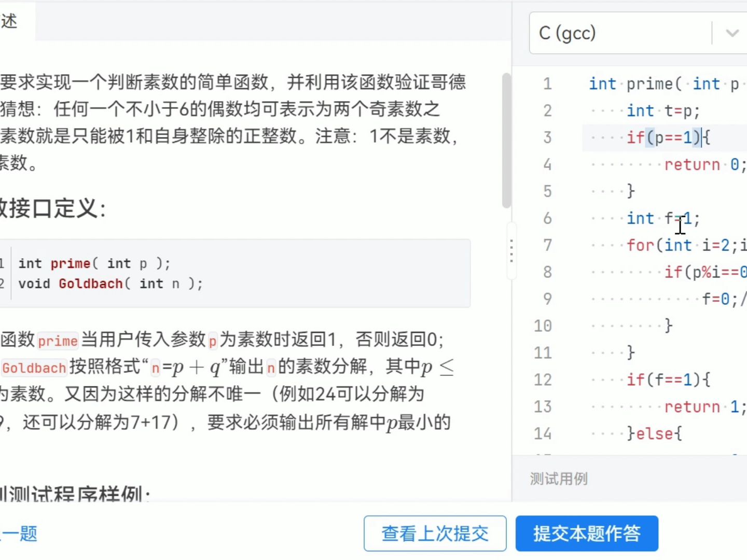Switch to the description tab ending in 述
Image resolution: width=747 pixels, height=560 pixels.
click(x=9, y=21)
